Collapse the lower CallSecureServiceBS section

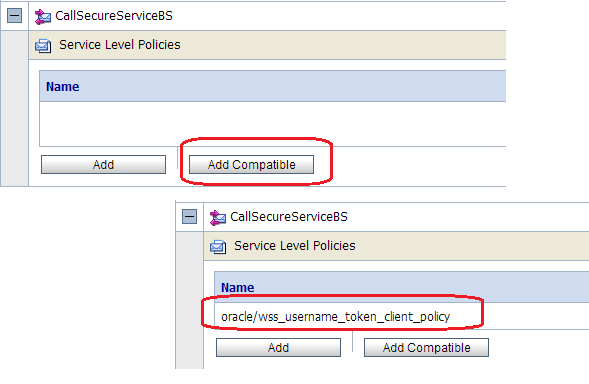pyautogui.click(x=189, y=217)
